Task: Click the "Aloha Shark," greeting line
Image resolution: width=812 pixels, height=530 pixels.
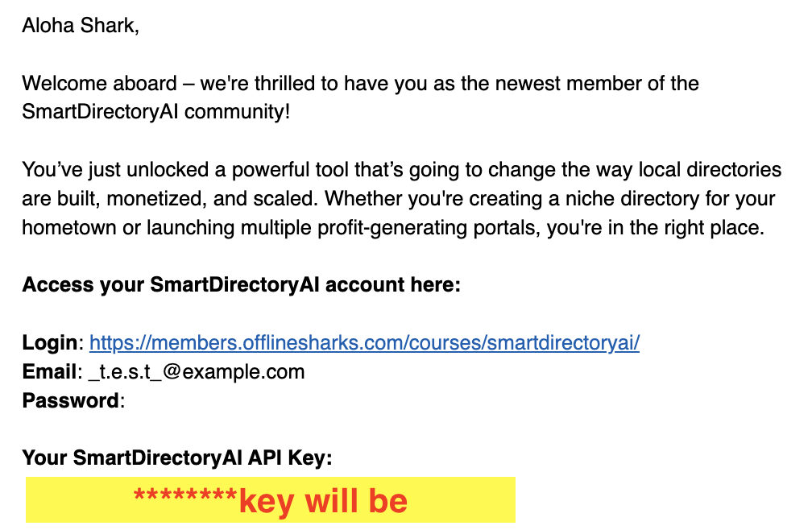Action: (81, 26)
